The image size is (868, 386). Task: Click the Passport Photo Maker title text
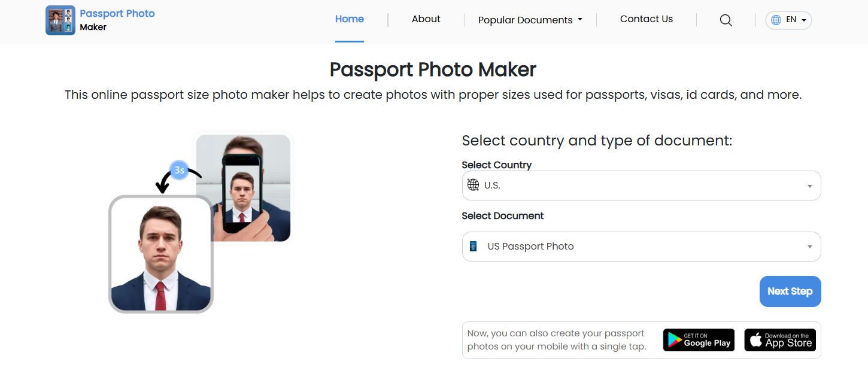pos(432,70)
